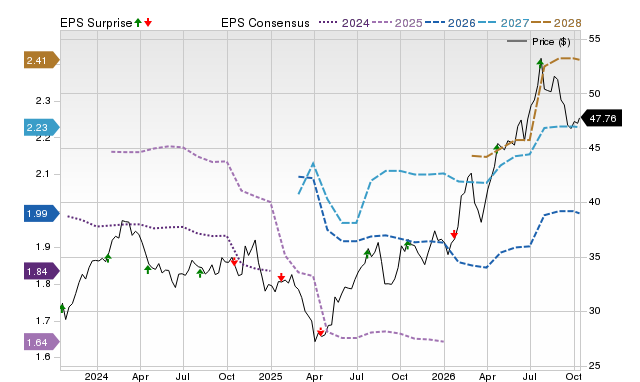
Task: Click the 1.9 label on left EPS axis
Action: click(x=43, y=247)
